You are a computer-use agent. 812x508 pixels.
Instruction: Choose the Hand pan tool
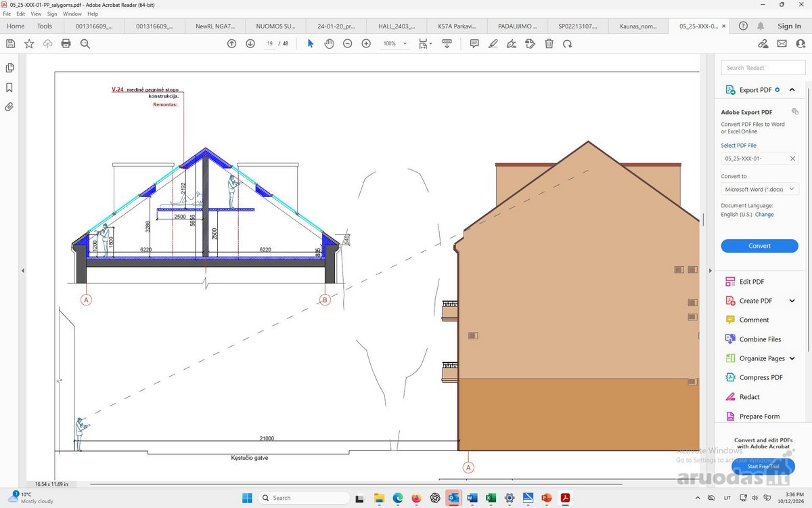coord(329,43)
